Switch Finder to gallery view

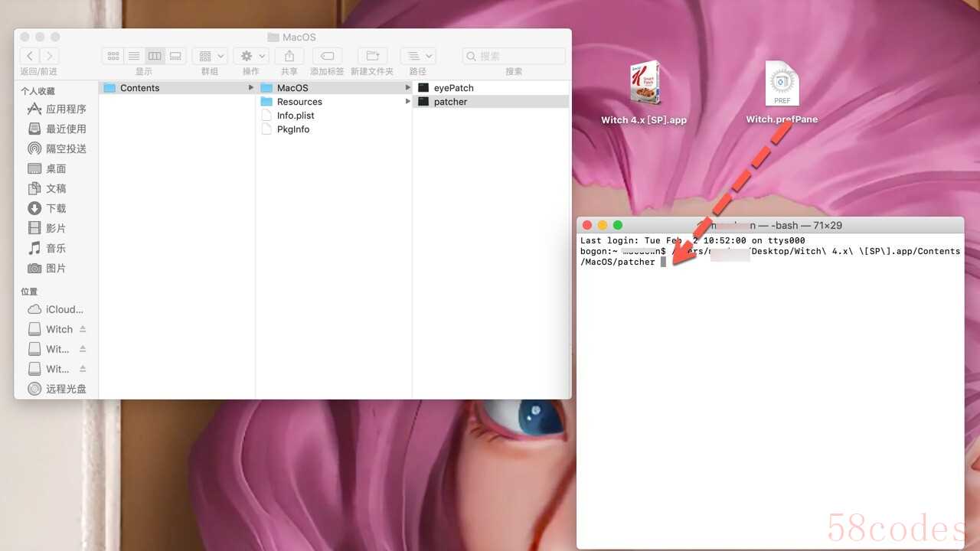(175, 56)
